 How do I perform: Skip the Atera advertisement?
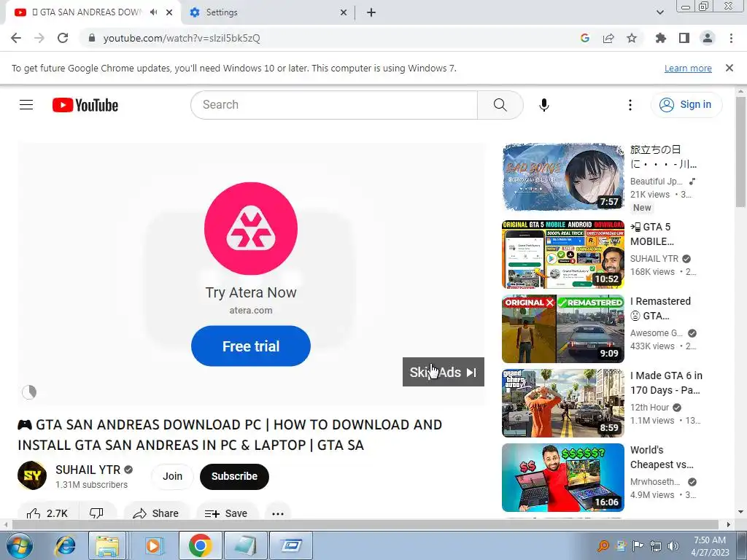click(443, 372)
